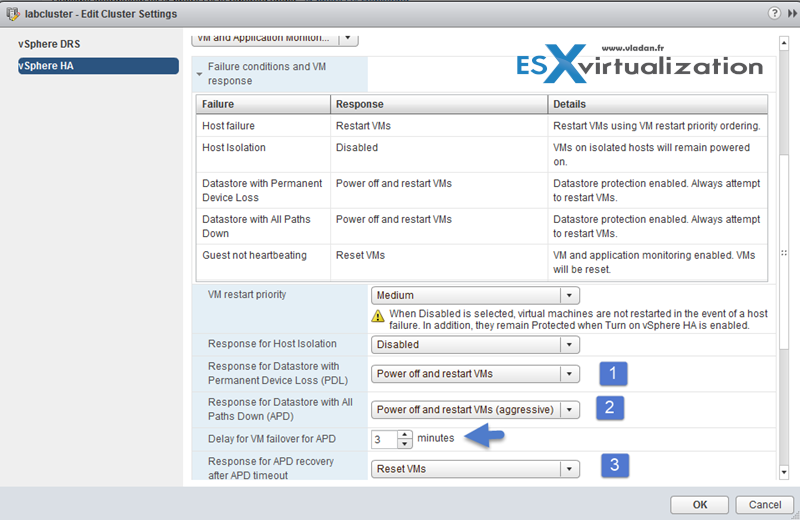The height and width of the screenshot is (520, 800).
Task: Increase the APD failover delay minutes
Action: 405,435
